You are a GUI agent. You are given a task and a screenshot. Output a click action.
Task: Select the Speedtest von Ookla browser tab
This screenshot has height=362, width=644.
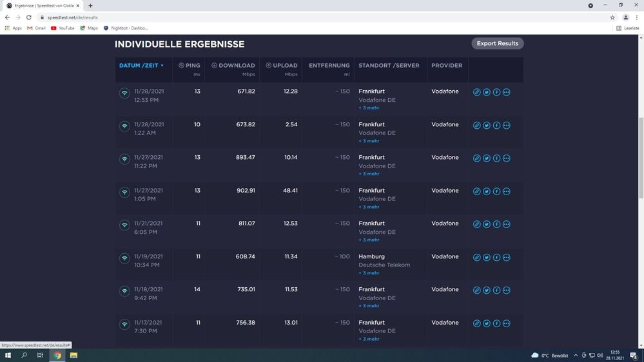[43, 6]
